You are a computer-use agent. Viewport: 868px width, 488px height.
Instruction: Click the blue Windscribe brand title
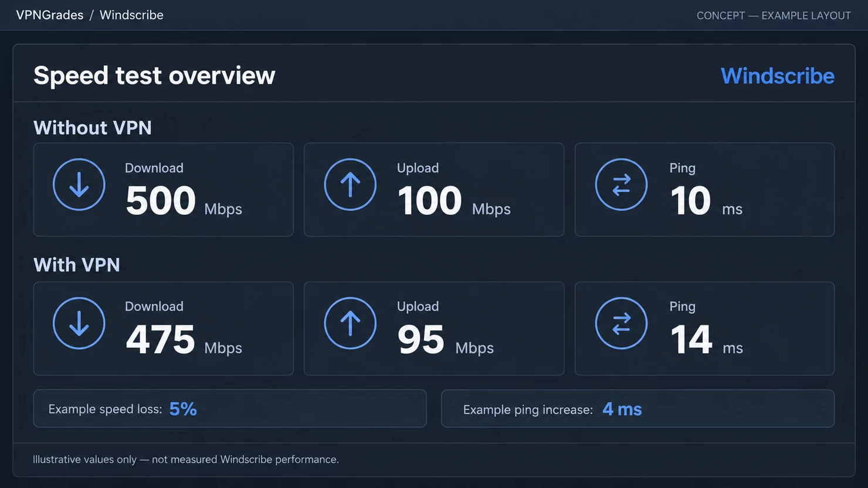coord(777,76)
